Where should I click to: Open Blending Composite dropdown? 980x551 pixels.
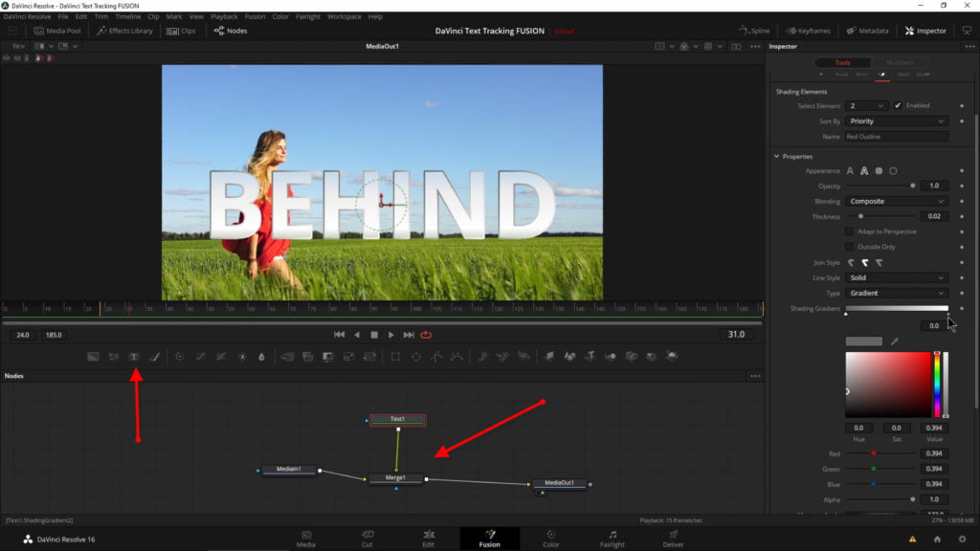click(896, 201)
